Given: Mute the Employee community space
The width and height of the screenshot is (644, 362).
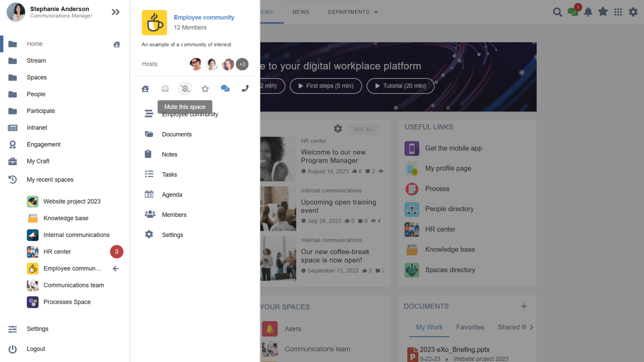Looking at the screenshot, I should click(185, 88).
